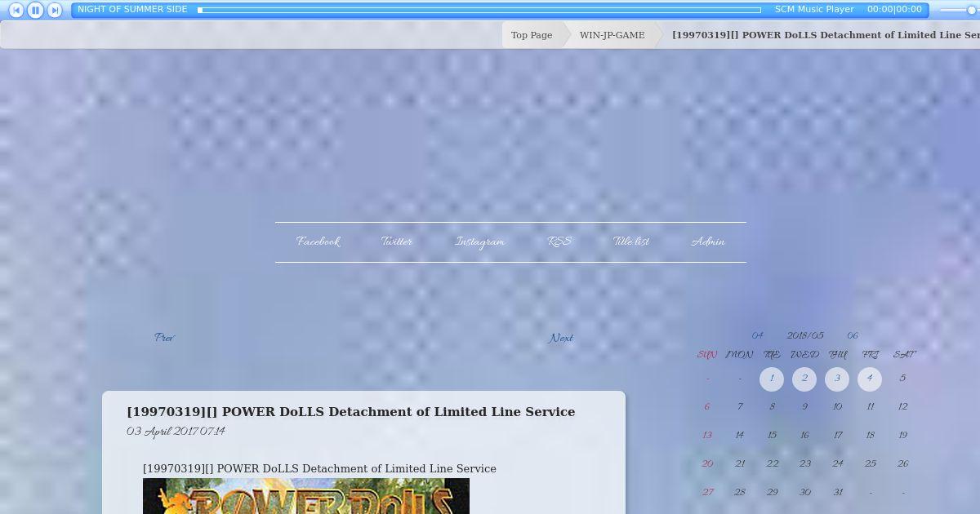Switch calendar to month 04
Viewport: 980px width, 514px height.
tap(757, 335)
